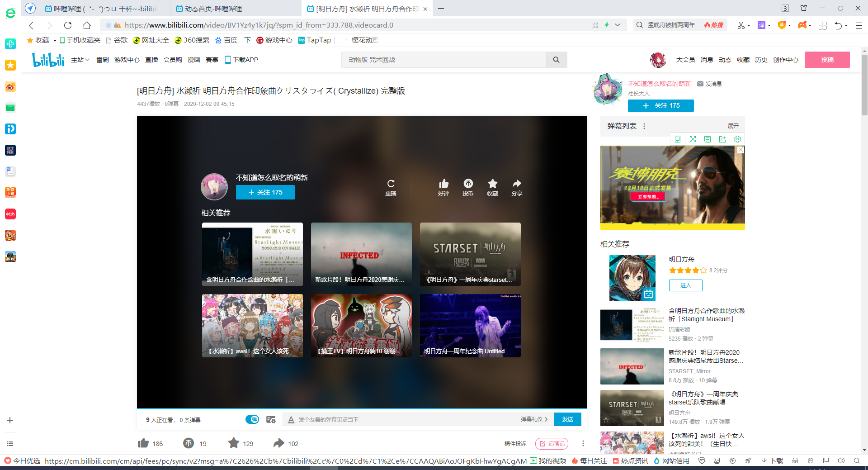Open the 百度一下 bookmark
Image resolution: width=868 pixels, height=470 pixels.
(233, 40)
